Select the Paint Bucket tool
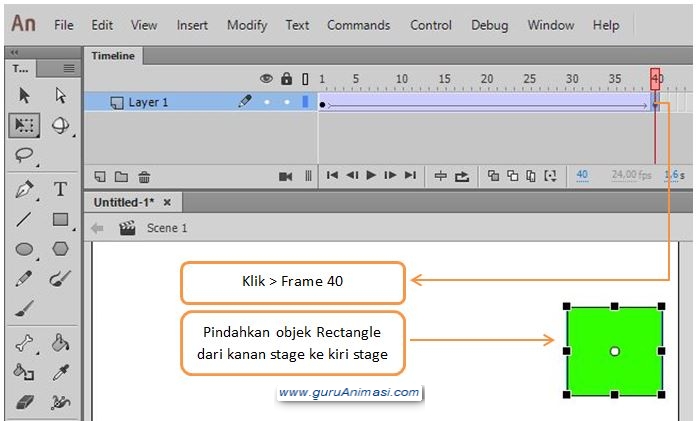This screenshot has height=421, width=698. coord(61,343)
